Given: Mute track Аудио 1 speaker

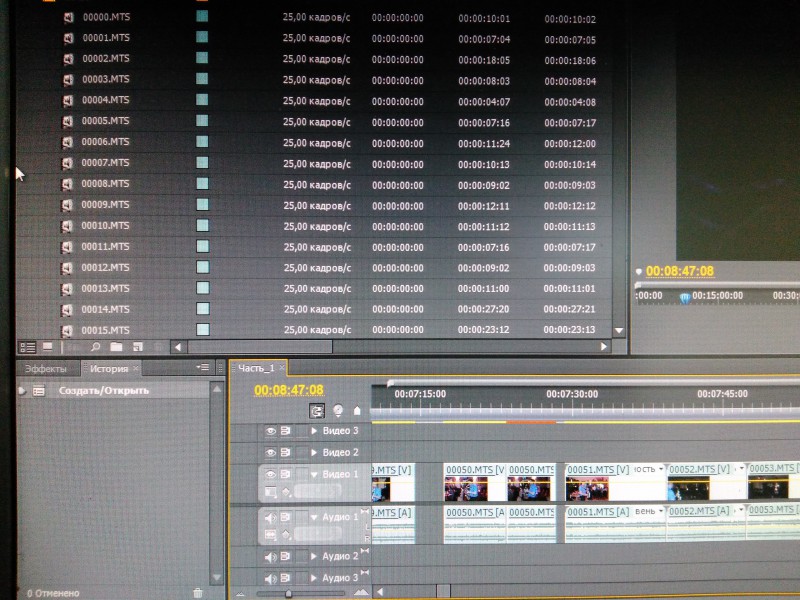Looking at the screenshot, I should [270, 517].
